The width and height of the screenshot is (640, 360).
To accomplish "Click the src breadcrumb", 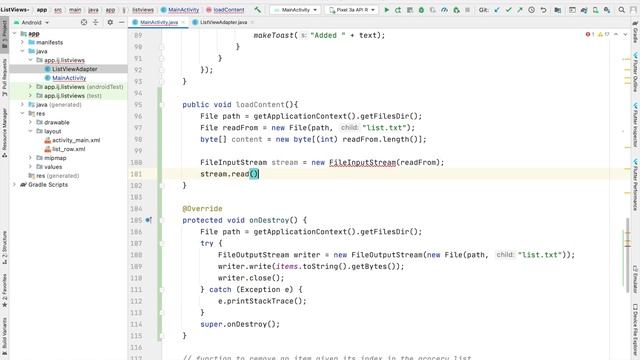I will (58, 10).
